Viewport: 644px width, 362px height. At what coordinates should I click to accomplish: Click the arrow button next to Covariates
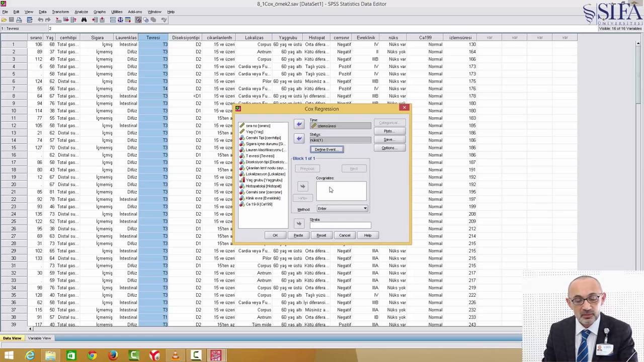302,187
